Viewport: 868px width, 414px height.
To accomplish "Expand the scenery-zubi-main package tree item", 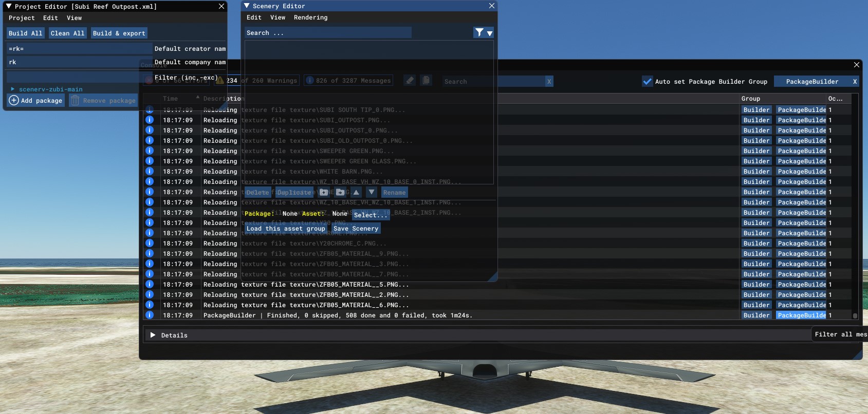I will 13,89.
